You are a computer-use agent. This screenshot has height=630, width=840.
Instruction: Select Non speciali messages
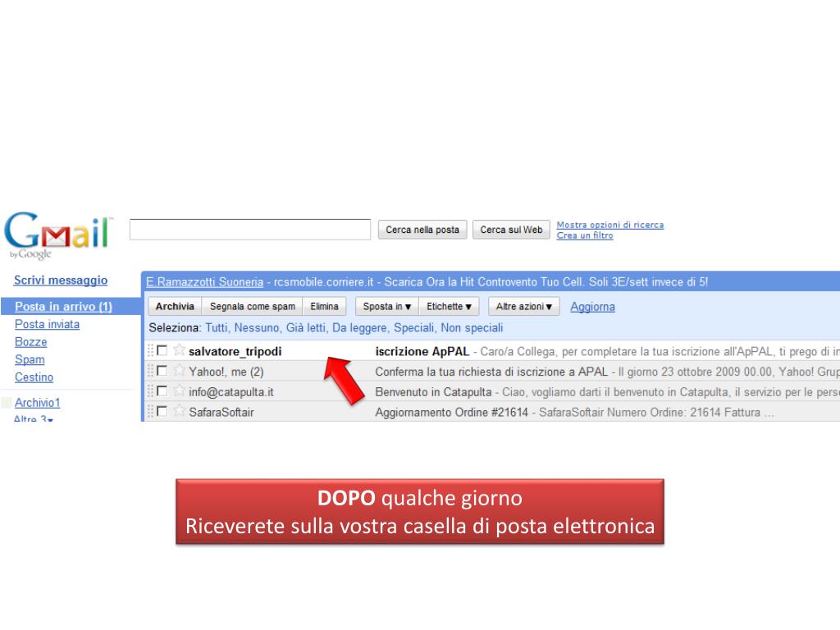click(x=472, y=328)
